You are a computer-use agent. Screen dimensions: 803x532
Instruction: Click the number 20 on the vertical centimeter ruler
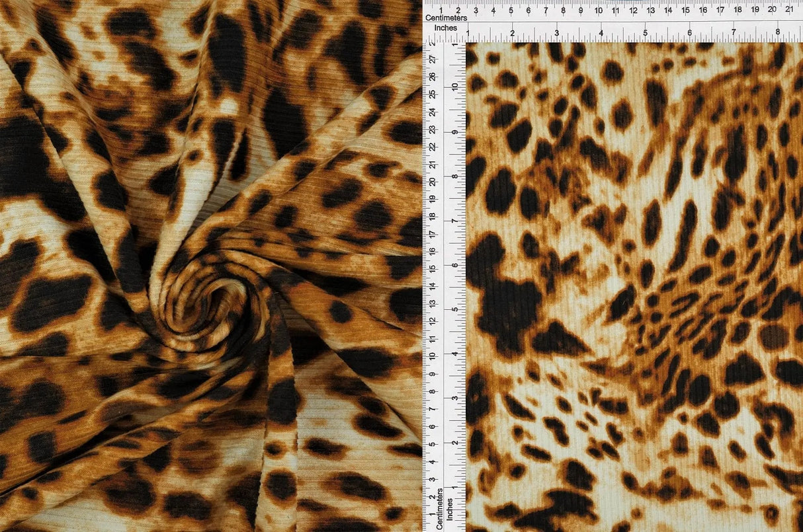[433, 178]
